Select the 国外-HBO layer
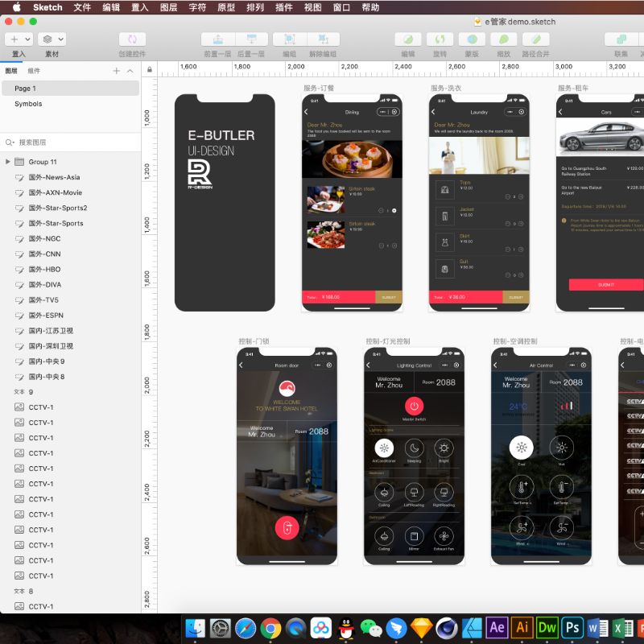This screenshot has height=644, width=644. [x=71, y=270]
